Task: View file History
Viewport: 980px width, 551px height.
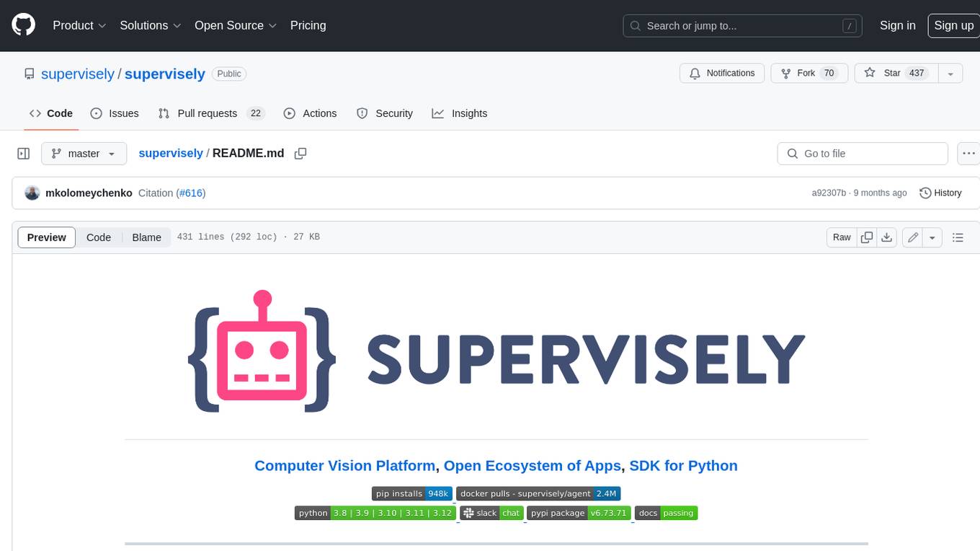Action: click(940, 193)
